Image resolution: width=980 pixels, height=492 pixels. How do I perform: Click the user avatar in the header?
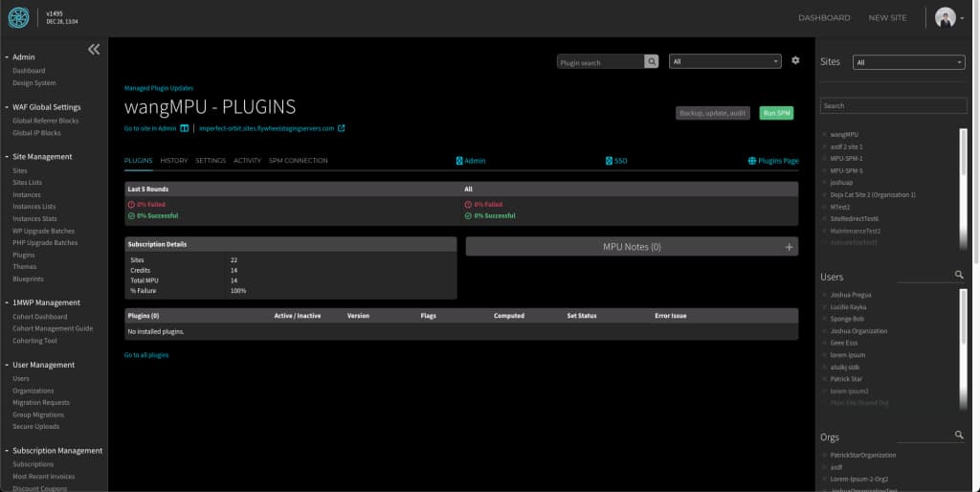coord(945,17)
